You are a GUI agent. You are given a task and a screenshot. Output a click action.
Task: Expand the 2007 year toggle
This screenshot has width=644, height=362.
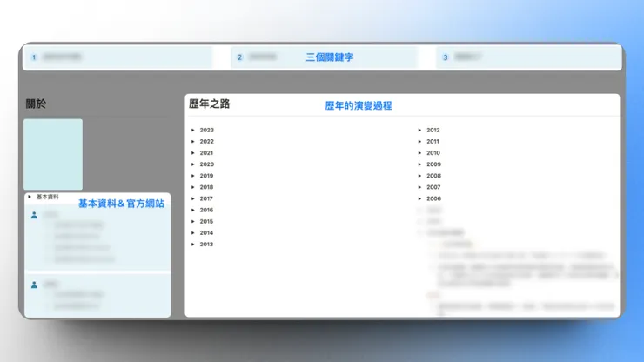419,187
